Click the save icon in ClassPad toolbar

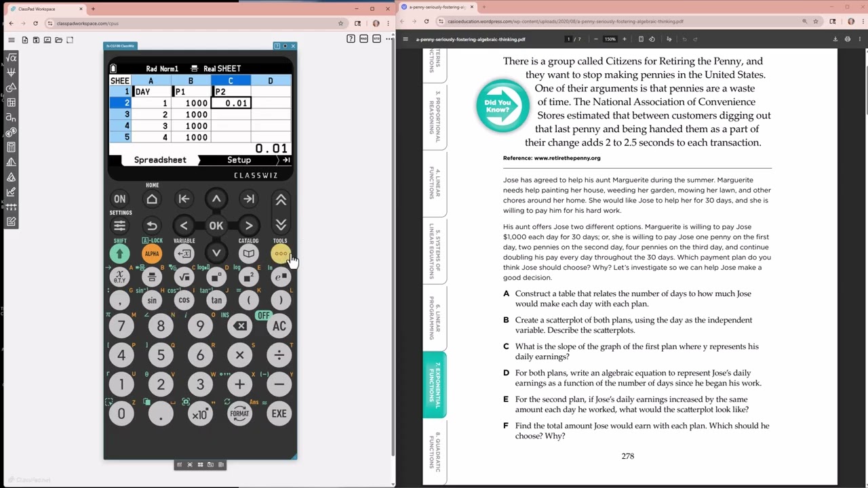[36, 40]
